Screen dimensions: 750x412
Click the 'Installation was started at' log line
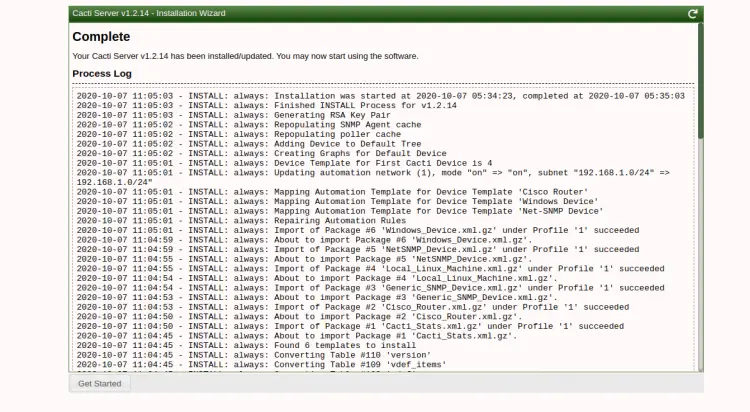tap(381, 96)
